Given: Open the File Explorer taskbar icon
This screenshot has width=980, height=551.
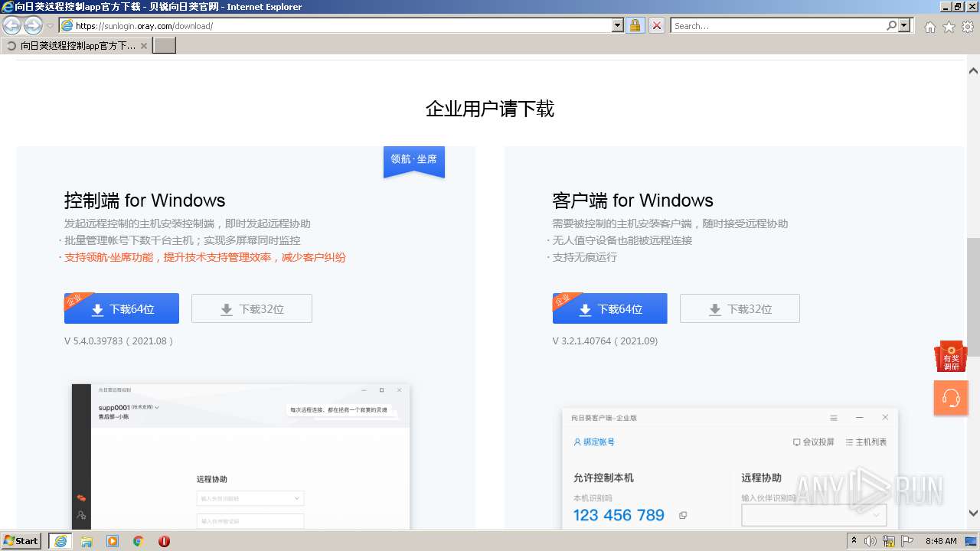Looking at the screenshot, I should point(87,541).
